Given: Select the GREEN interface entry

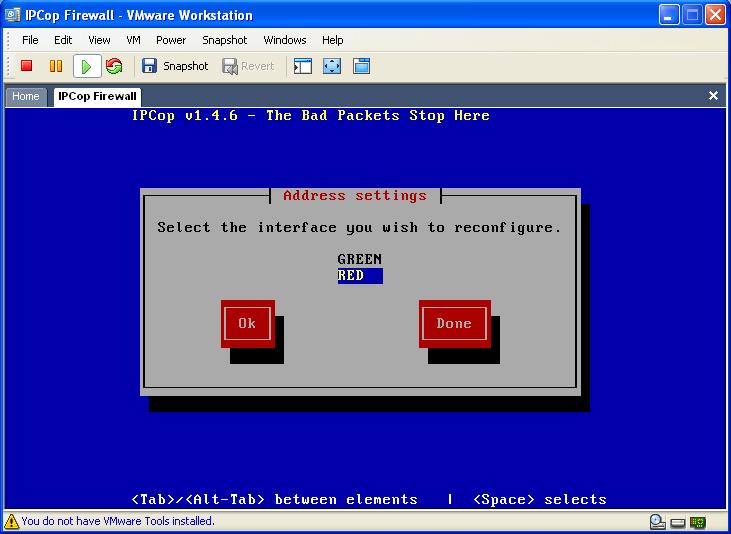Looking at the screenshot, I should 359,259.
